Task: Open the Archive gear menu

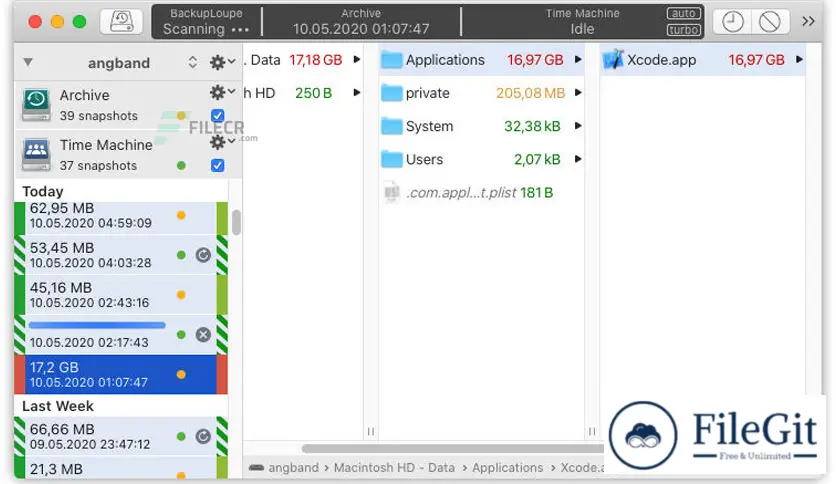Action: click(x=222, y=92)
